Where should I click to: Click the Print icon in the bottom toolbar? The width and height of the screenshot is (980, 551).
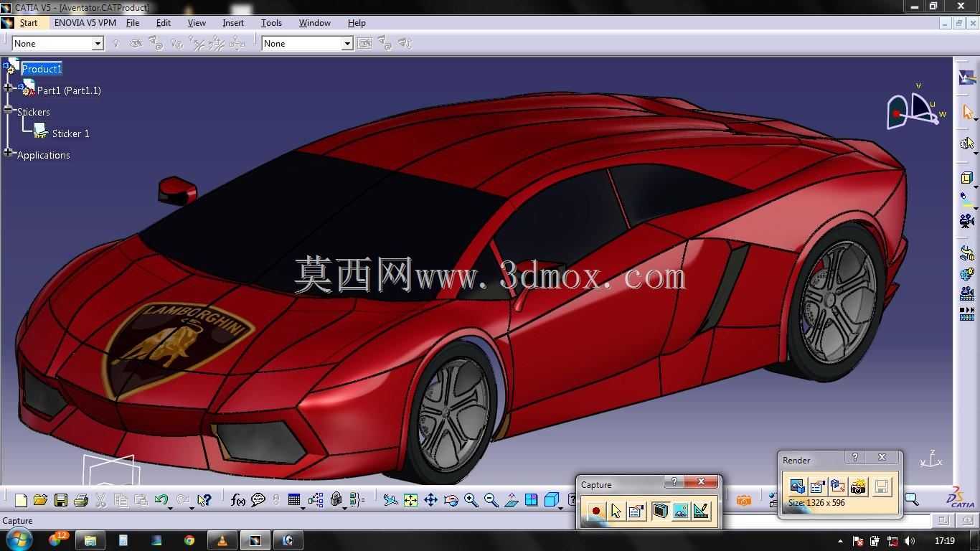pyautogui.click(x=81, y=500)
